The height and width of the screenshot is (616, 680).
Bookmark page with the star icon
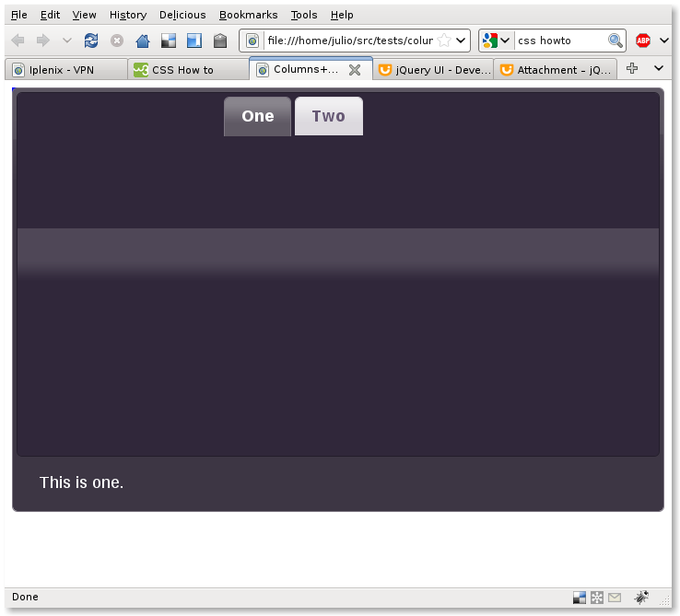(x=444, y=41)
